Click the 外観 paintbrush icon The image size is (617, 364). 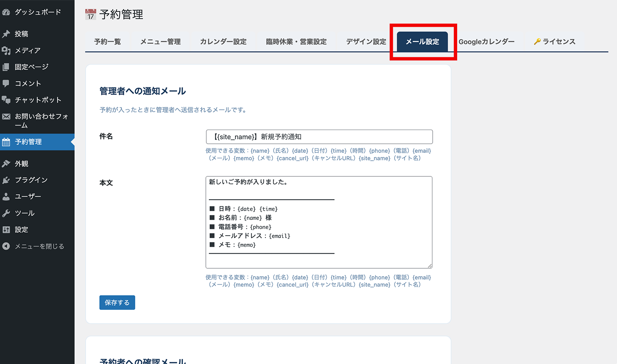tap(6, 164)
